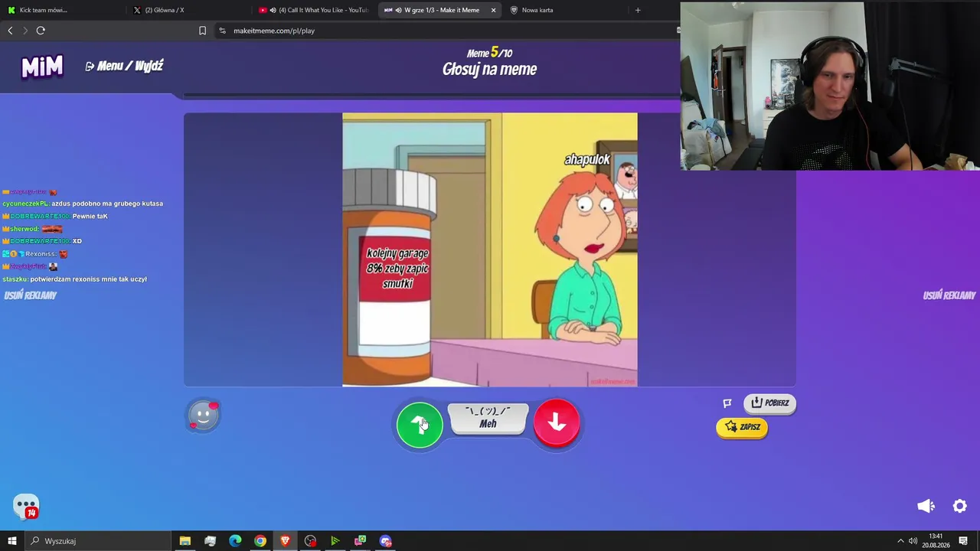Open the Windows notification center
The width and height of the screenshot is (980, 551).
[963, 541]
